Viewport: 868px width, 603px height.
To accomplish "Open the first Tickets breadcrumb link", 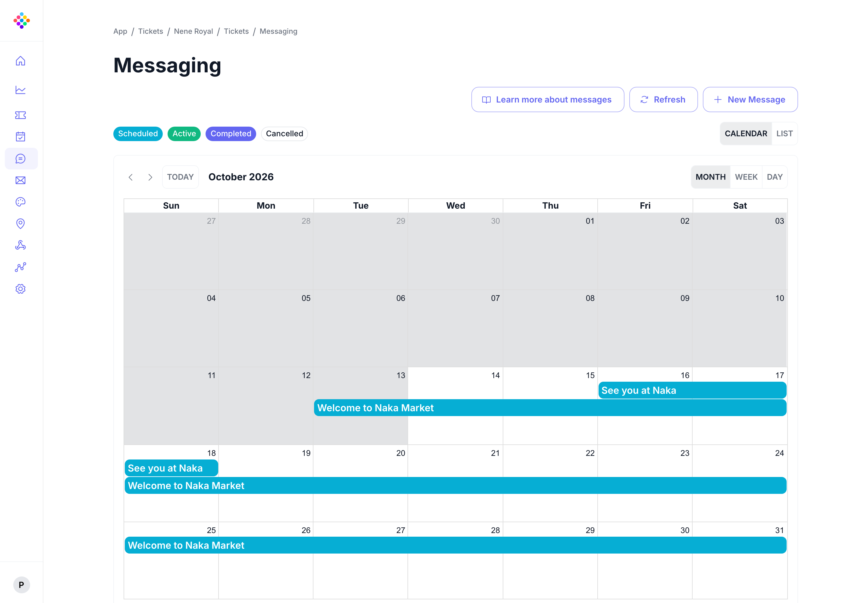I will pos(150,31).
